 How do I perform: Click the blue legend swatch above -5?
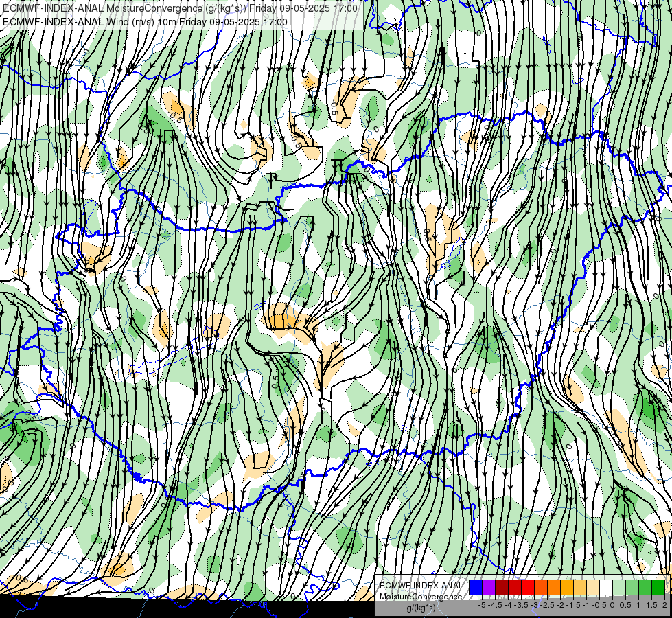coord(475,588)
